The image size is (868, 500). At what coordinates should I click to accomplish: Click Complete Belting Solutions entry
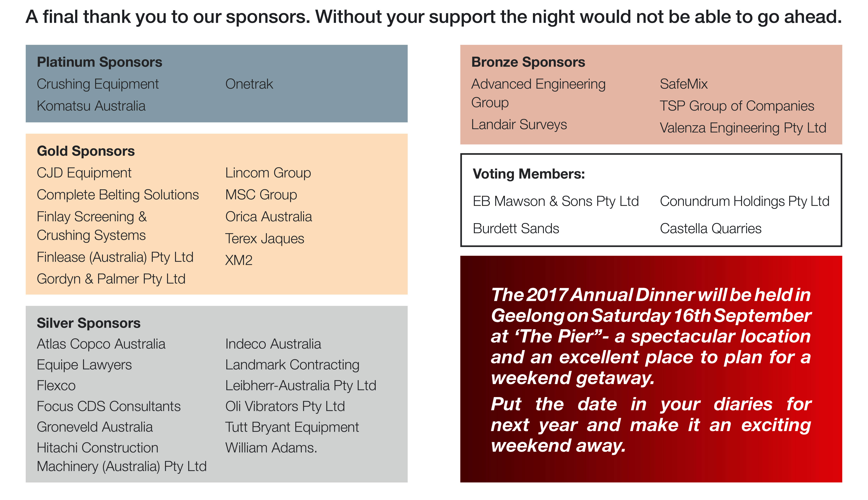[x=118, y=195]
